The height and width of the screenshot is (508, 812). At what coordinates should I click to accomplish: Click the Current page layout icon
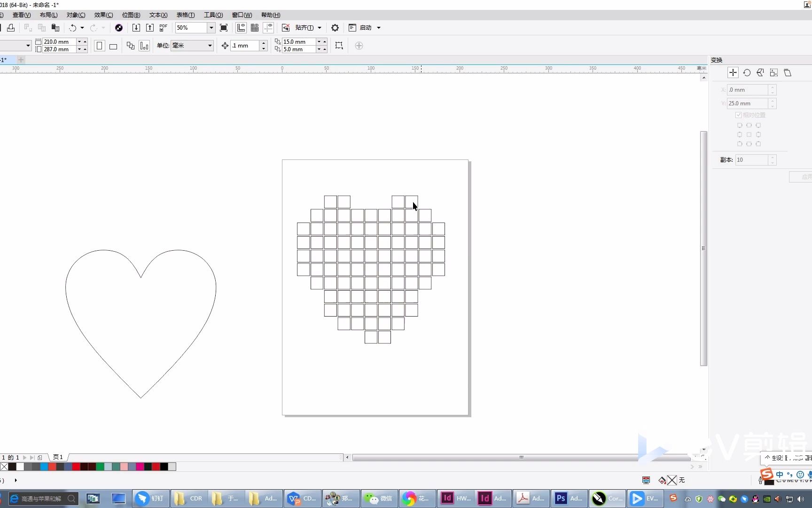[144, 46]
